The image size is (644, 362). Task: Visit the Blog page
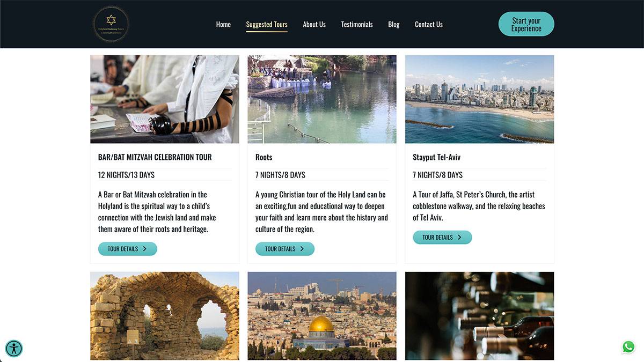pyautogui.click(x=394, y=24)
